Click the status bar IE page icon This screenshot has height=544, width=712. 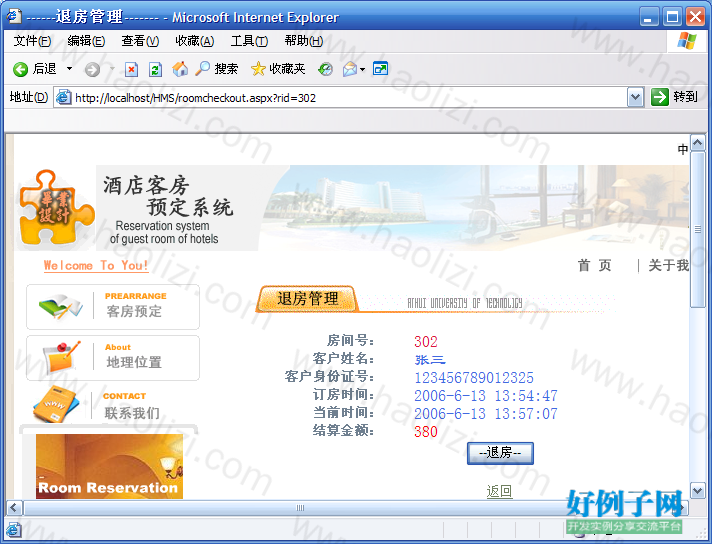tap(14, 529)
